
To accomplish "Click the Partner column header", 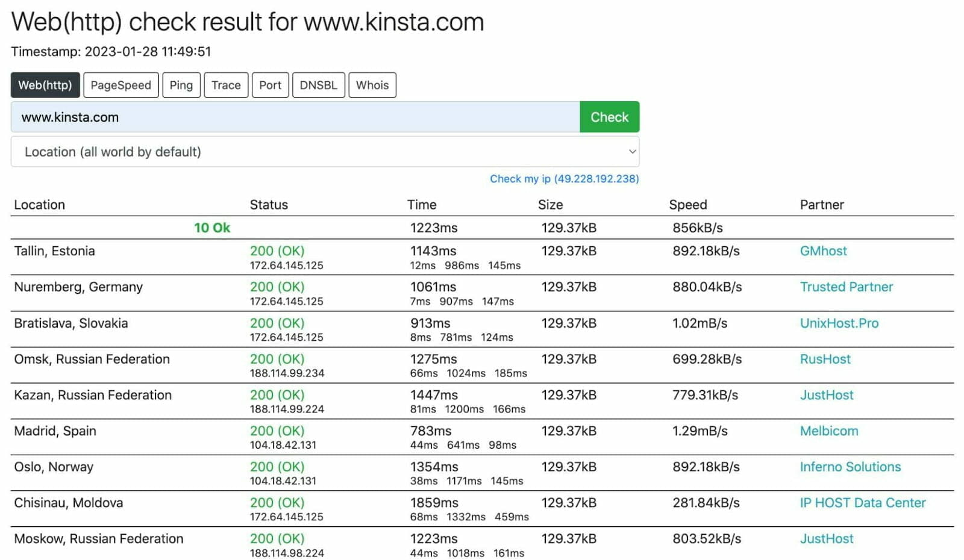I will pyautogui.click(x=822, y=205).
